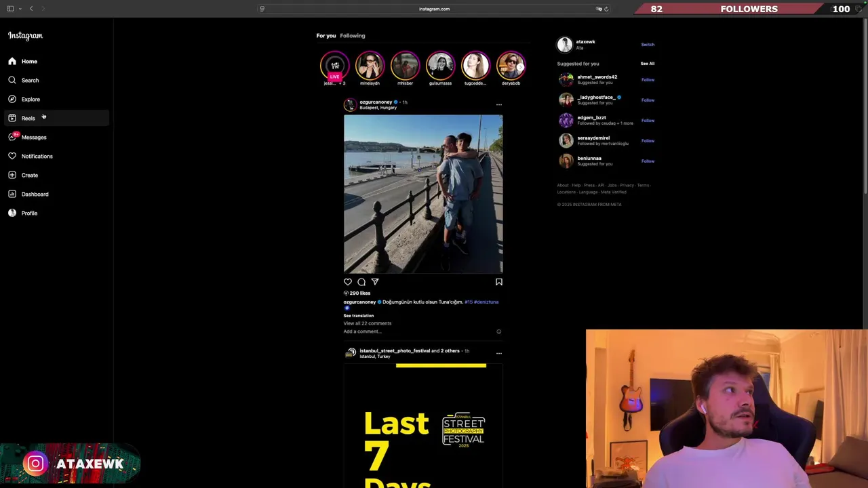Reload the page with the refresh icon
Image resolution: width=868 pixels, height=488 pixels.
point(606,9)
